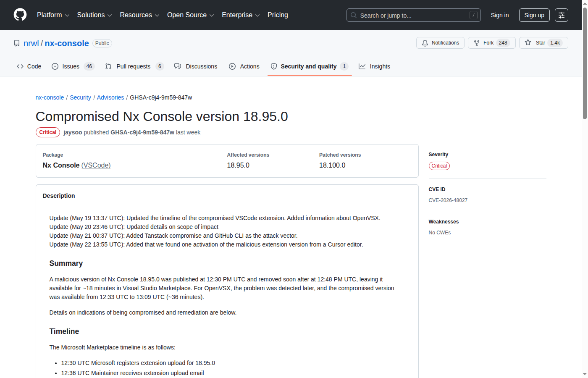Open the Pricing page
Viewport: 588px width, 378px height.
[278, 15]
